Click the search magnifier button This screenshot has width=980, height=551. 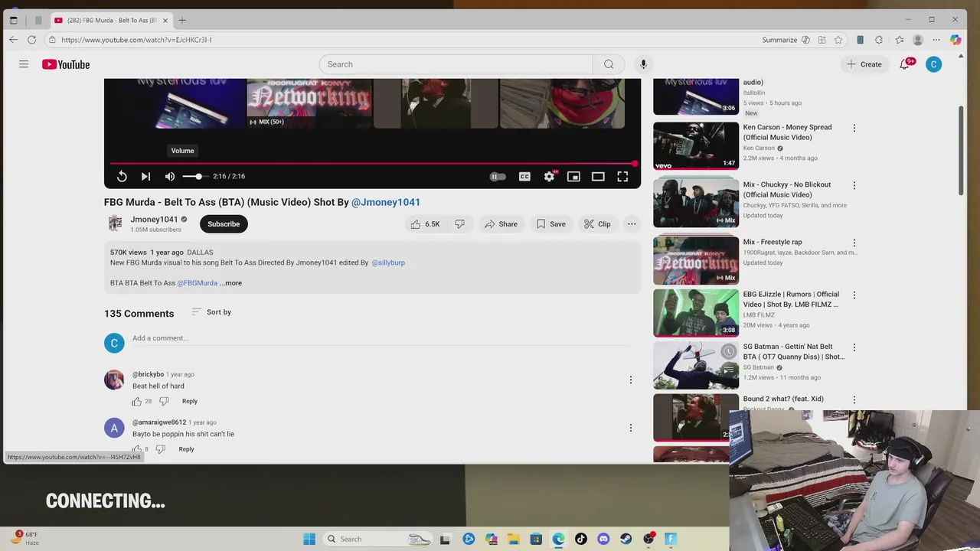(609, 64)
